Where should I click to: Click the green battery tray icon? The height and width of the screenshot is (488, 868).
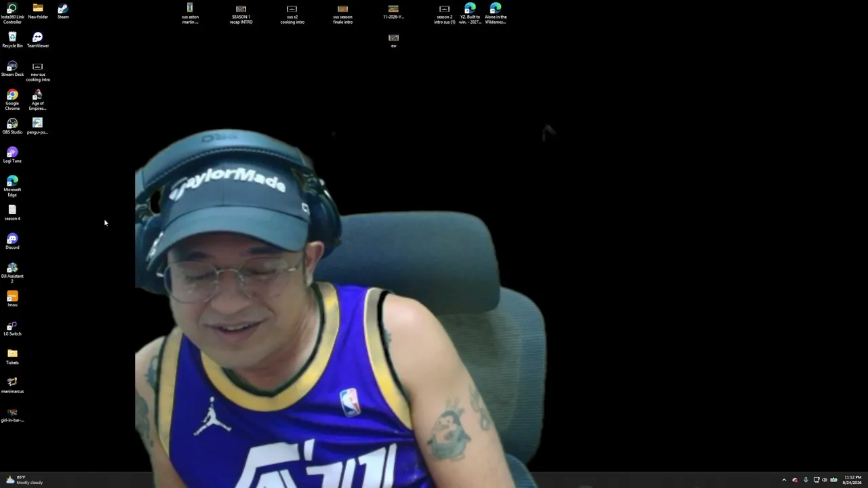(x=833, y=480)
